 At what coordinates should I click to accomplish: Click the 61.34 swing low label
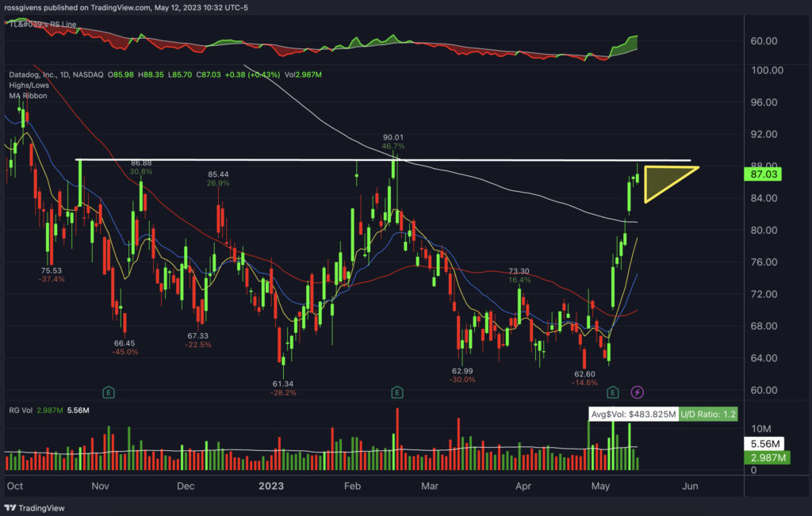[283, 384]
